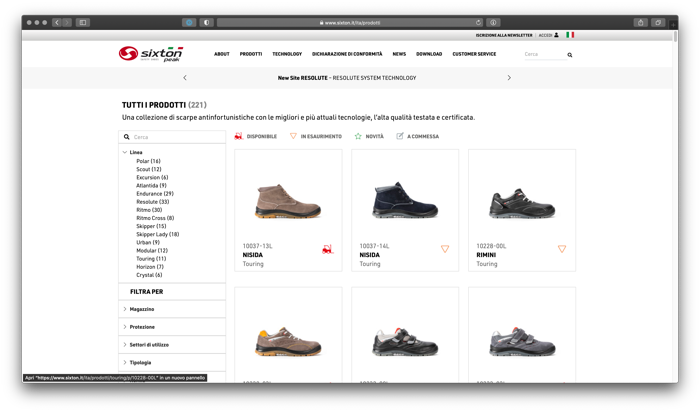Click the Novità star legend icon
This screenshot has width=700, height=412.
click(358, 136)
